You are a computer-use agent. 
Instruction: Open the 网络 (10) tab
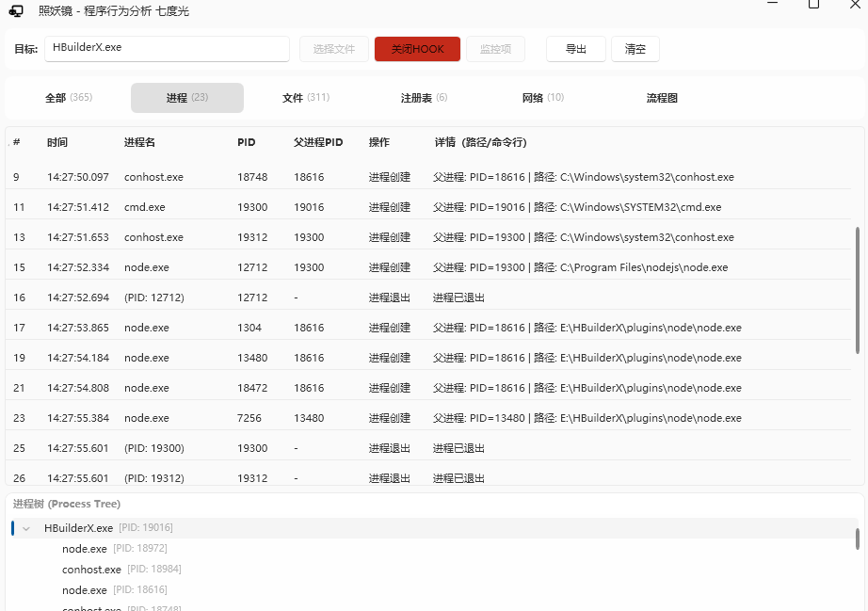click(x=542, y=98)
